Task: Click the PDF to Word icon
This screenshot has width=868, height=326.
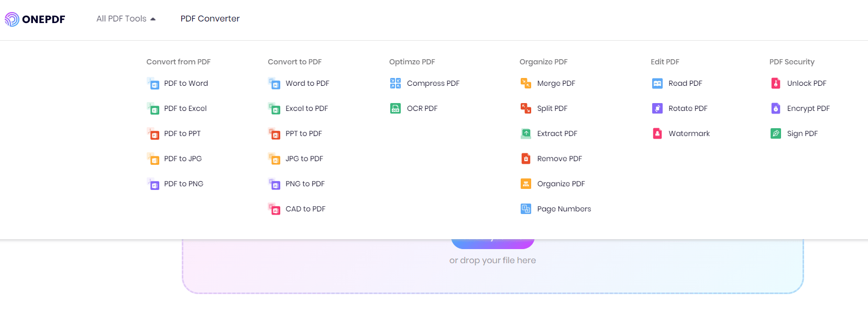Action: [153, 84]
